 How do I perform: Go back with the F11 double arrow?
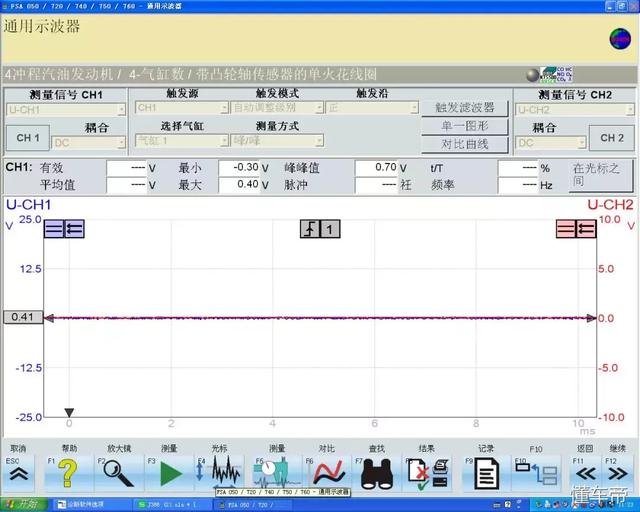586,474
